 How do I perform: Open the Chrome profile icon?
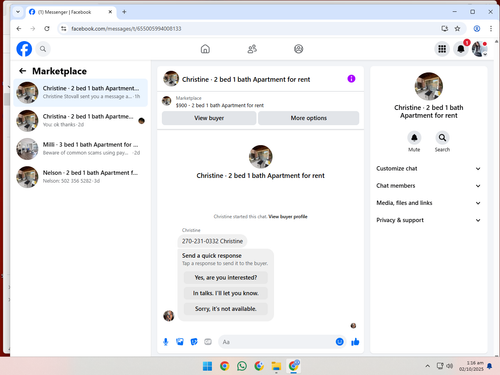coord(477,29)
